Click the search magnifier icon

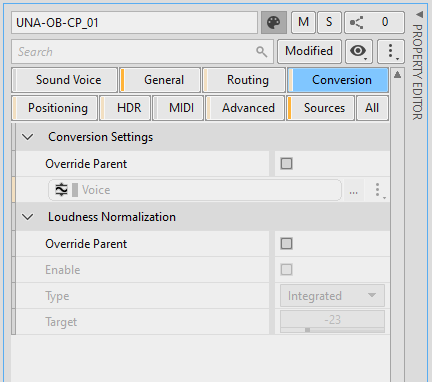[x=262, y=52]
